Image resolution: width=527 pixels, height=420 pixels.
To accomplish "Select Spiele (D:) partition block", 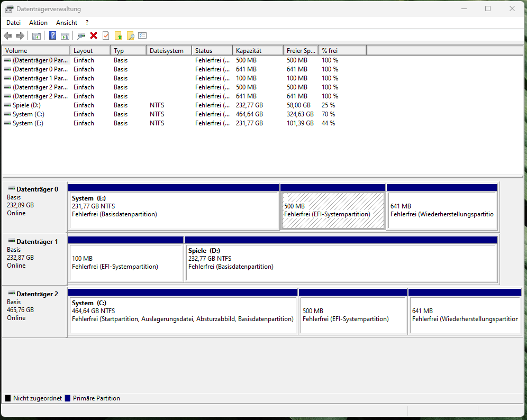I will point(341,259).
